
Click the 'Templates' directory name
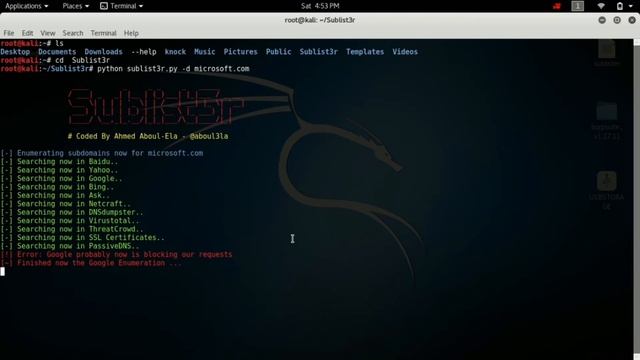pos(365,52)
